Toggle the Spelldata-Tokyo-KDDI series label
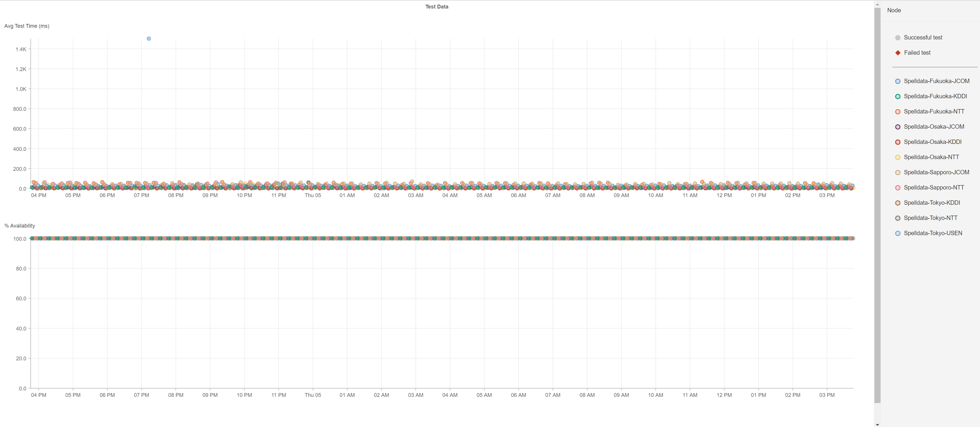The width and height of the screenshot is (980, 427). [932, 203]
